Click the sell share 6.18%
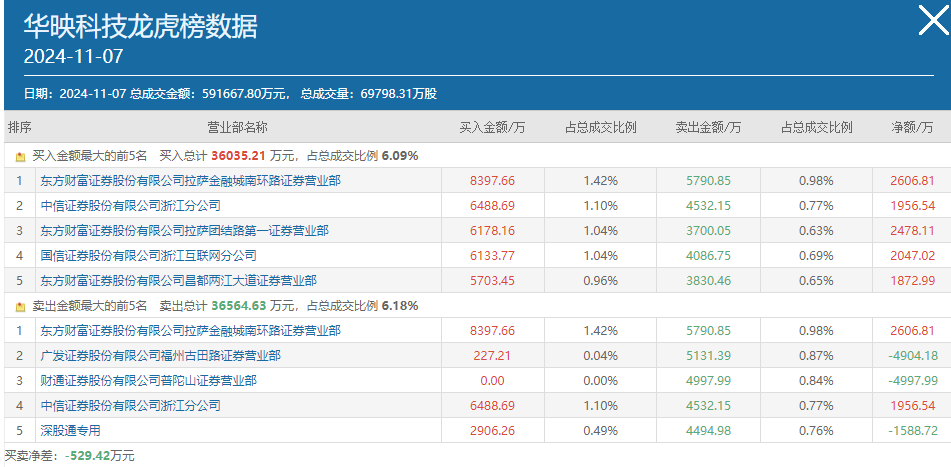This screenshot has width=951, height=467. (400, 306)
